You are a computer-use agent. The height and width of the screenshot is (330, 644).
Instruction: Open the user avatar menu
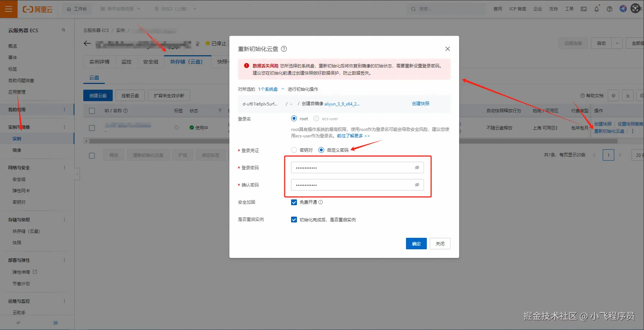click(623, 9)
